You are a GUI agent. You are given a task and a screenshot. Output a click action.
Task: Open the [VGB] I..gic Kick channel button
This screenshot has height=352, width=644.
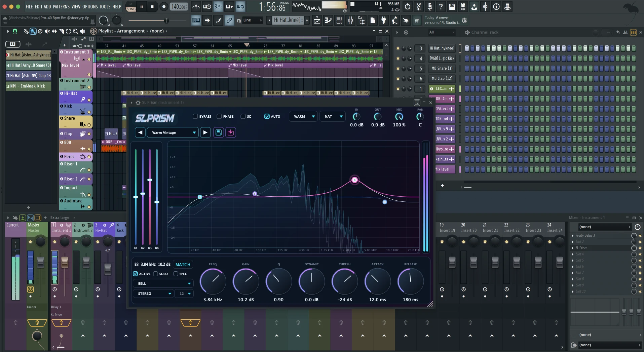442,58
